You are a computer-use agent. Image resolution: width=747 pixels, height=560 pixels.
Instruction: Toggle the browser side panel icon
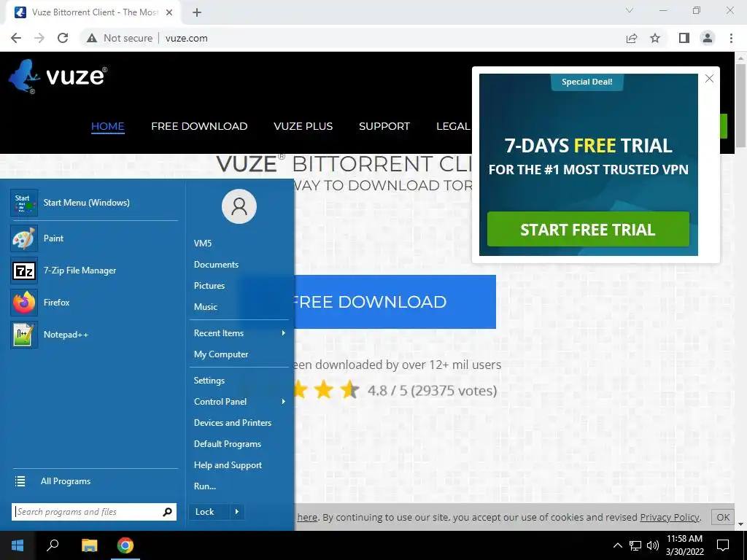684,38
